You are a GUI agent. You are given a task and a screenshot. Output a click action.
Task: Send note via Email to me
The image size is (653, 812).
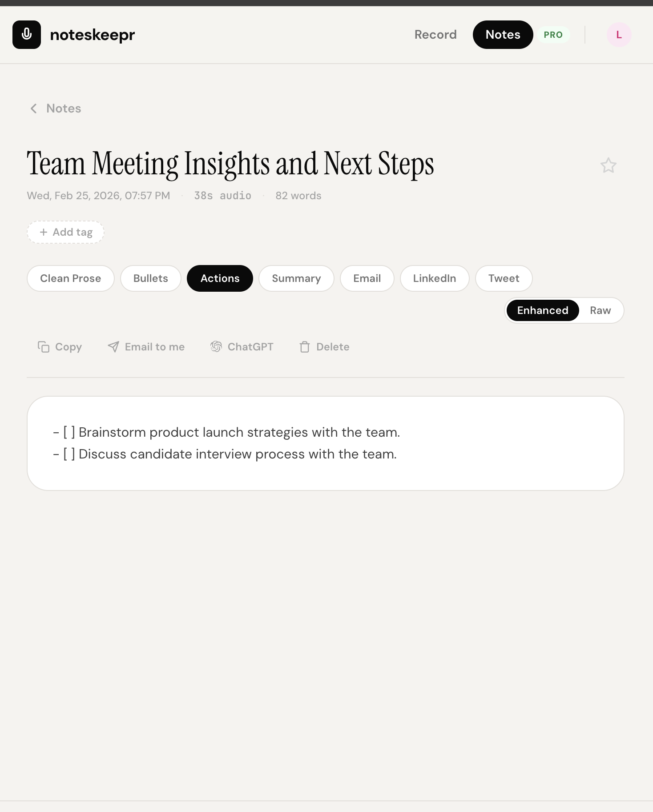click(x=145, y=347)
